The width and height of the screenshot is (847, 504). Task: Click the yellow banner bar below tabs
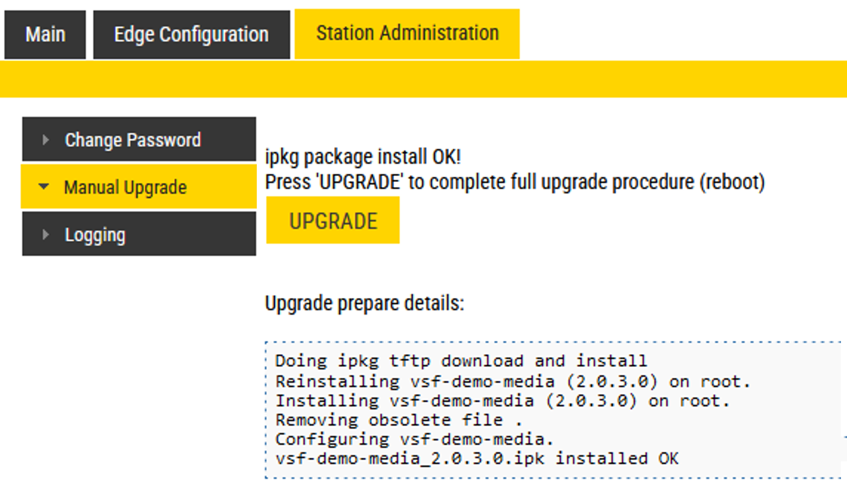(x=423, y=79)
